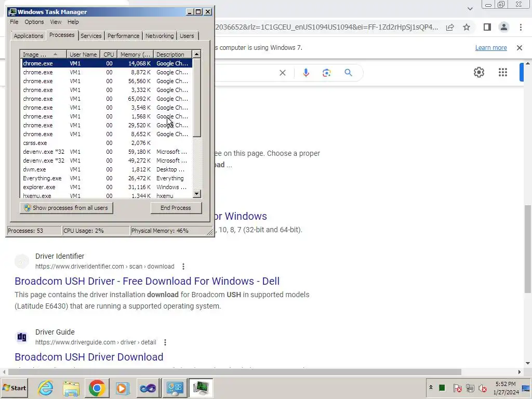This screenshot has height=399, width=532.
Task: Click the volume tray icon
Action: (x=482, y=388)
